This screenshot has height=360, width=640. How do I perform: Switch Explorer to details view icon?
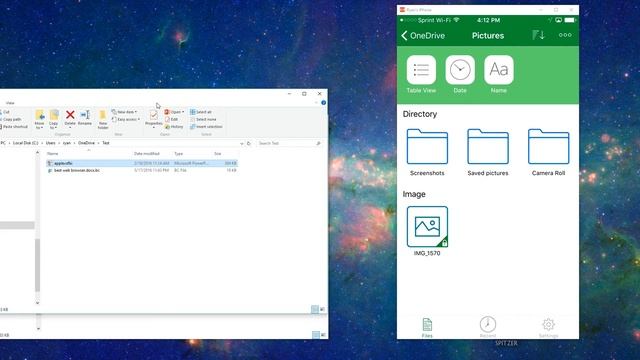pos(315,309)
